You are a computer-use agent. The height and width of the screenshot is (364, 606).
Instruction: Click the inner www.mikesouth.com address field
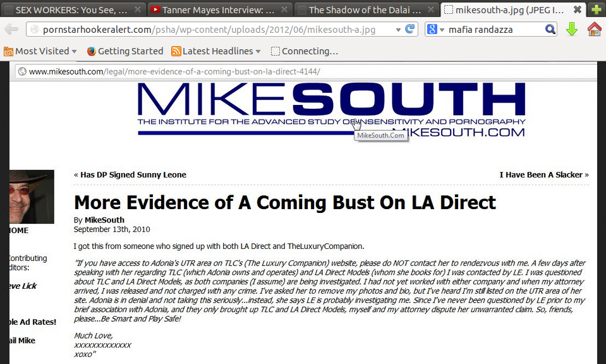305,71
